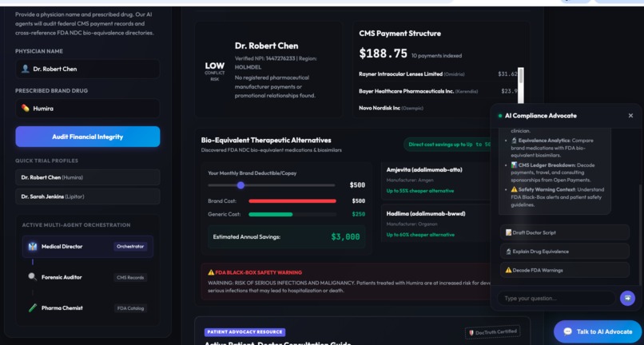Click the CMS payment list scrollbar
This screenshot has height=345, width=644.
[x=520, y=85]
